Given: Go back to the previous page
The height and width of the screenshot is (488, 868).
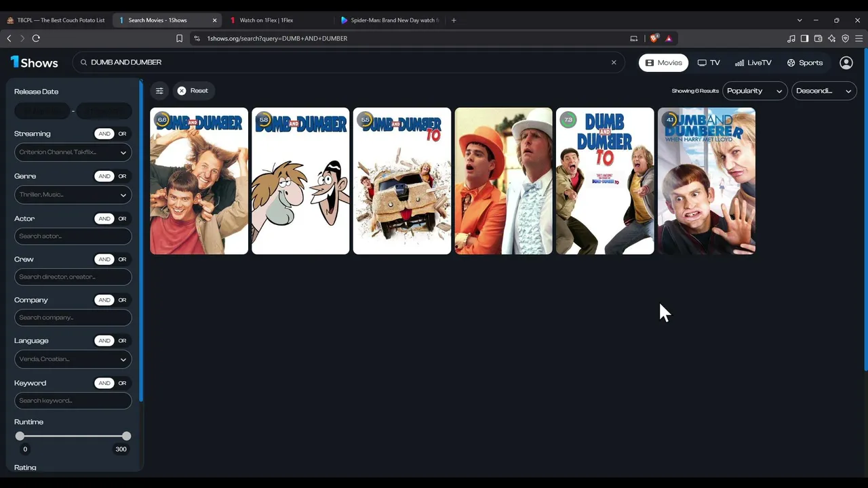Looking at the screenshot, I should pyautogui.click(x=9, y=39).
